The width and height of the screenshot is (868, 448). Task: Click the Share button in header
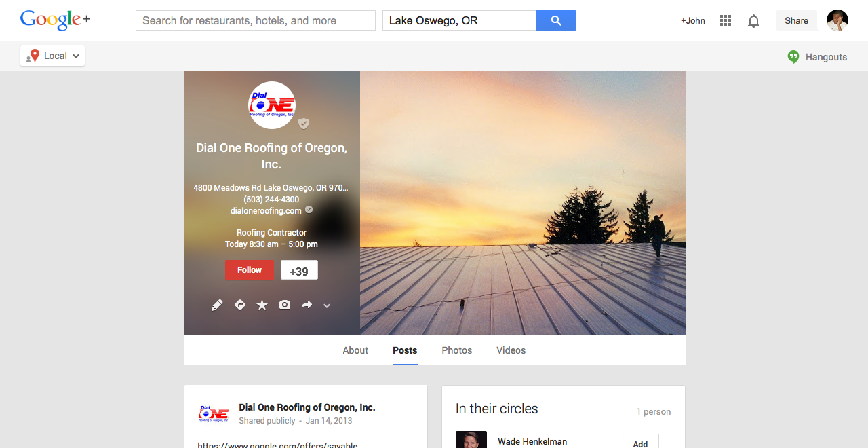(797, 20)
